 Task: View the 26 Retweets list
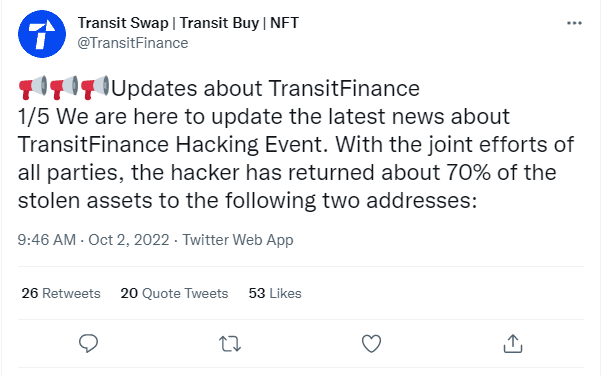pyautogui.click(x=61, y=293)
